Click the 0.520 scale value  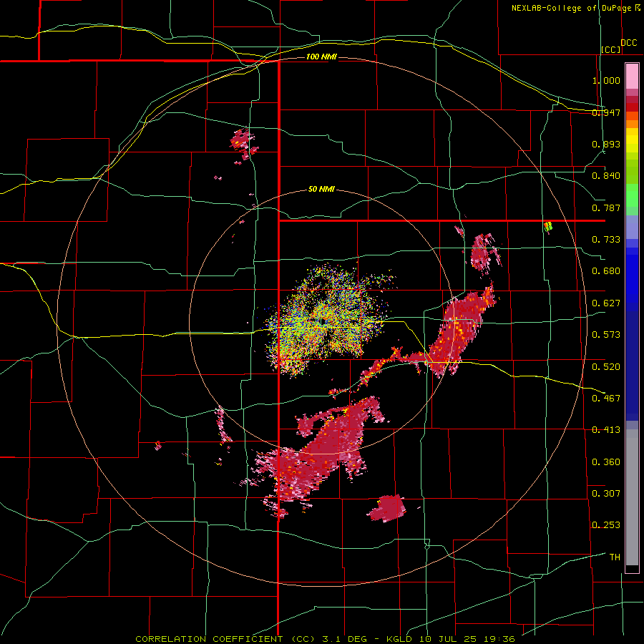coord(606,366)
